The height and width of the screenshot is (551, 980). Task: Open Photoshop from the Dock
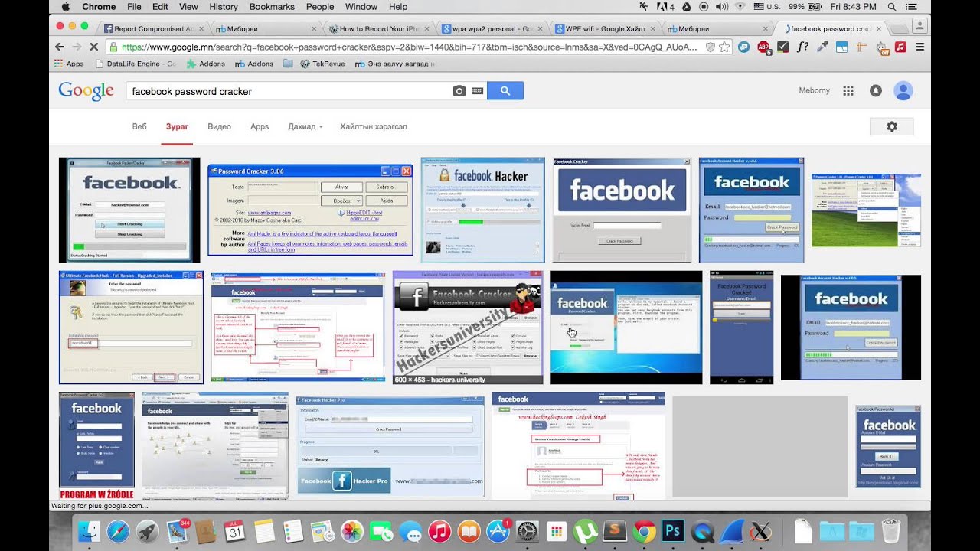tap(673, 530)
